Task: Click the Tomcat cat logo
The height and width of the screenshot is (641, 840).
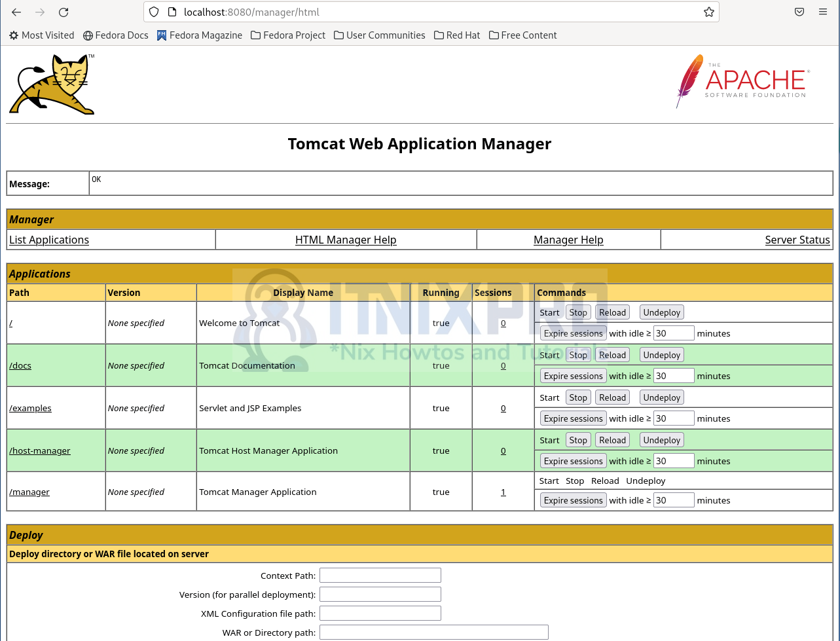Action: pyautogui.click(x=52, y=84)
